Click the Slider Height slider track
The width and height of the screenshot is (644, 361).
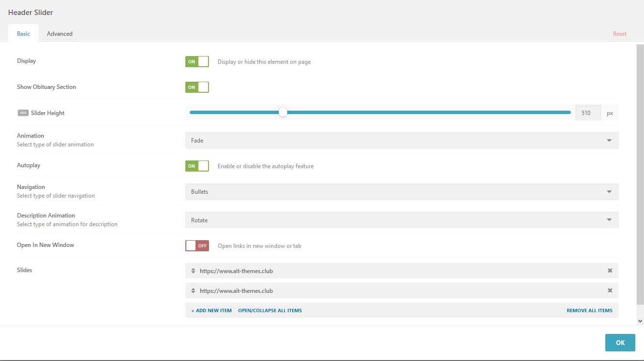pyautogui.click(x=380, y=113)
